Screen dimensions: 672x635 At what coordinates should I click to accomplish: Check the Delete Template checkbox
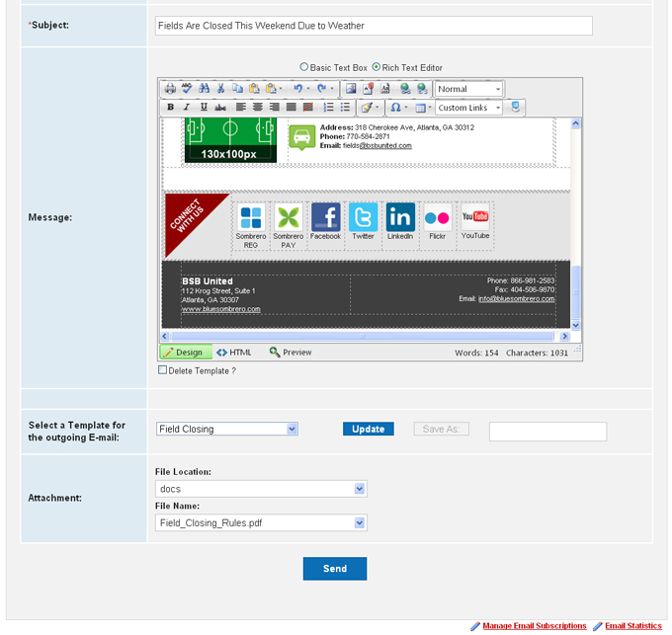pos(162,370)
